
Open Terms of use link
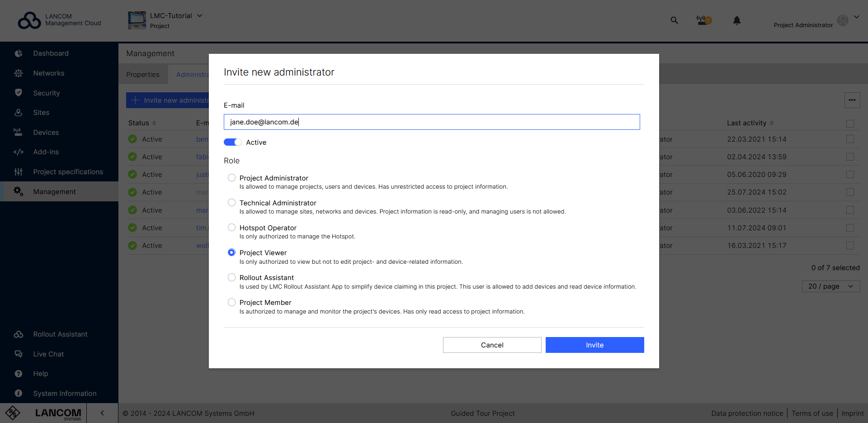coord(812,413)
